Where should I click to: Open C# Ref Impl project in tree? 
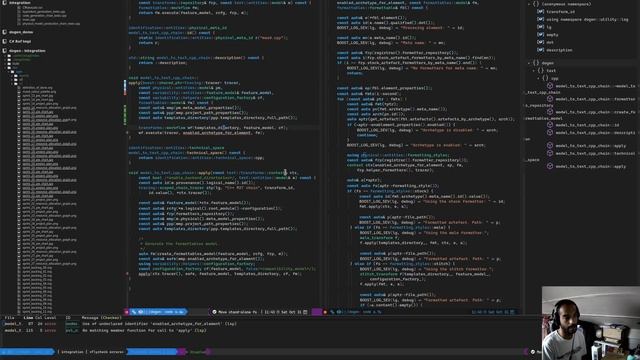(20, 41)
